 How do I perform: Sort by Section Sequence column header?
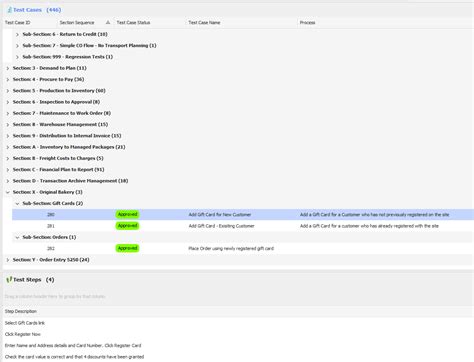point(77,22)
